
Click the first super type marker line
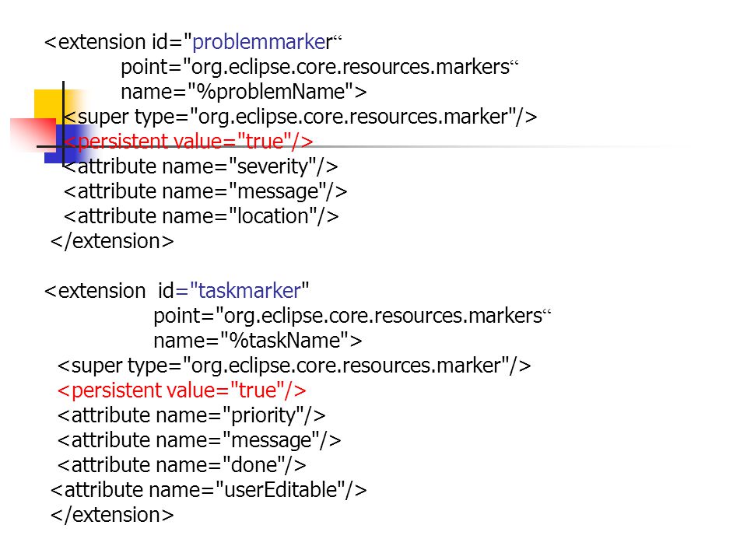click(300, 117)
